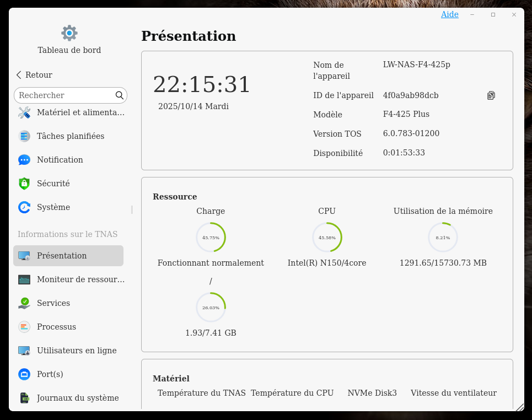Open Moniteur de ressources page
Image resolution: width=532 pixels, height=420 pixels.
pyautogui.click(x=80, y=279)
